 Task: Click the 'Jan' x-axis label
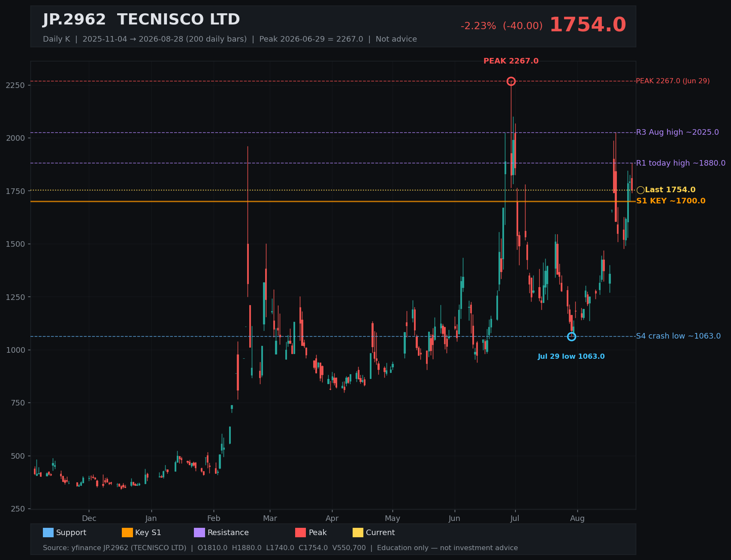[x=151, y=518]
